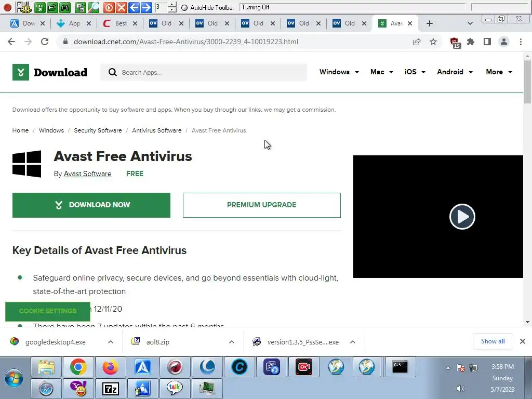Click the blue left arrow in the macro toolbar
This screenshot has height=399, width=532.
134,7
